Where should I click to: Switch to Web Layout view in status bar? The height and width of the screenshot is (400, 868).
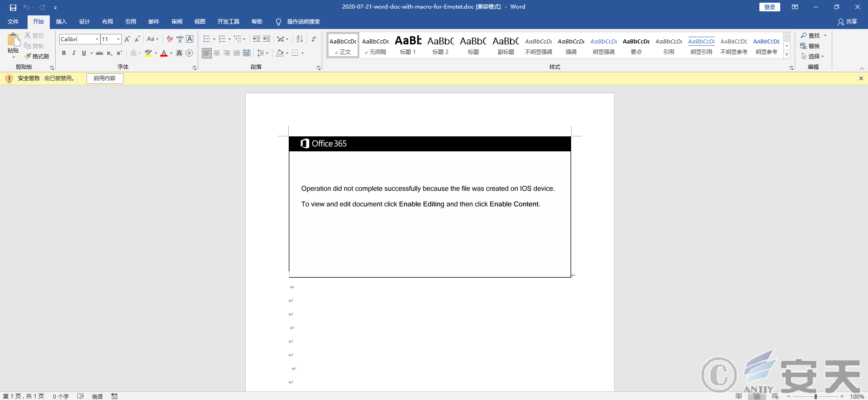pyautogui.click(x=775, y=396)
